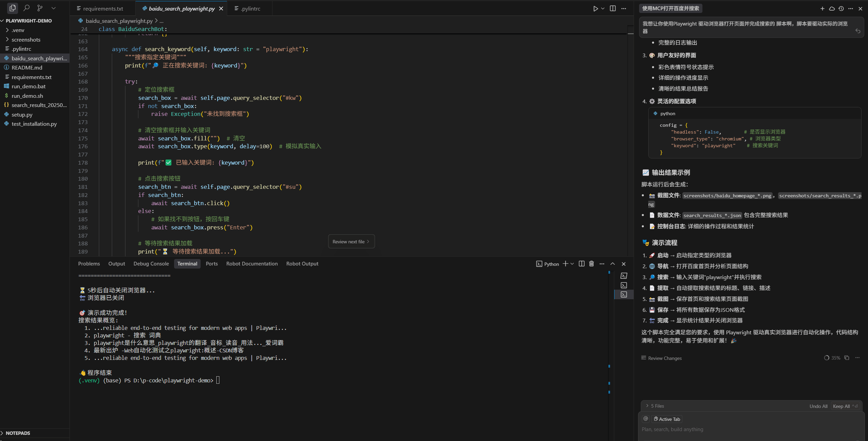The height and width of the screenshot is (441, 868).
Task: Click Review next file button
Action: tap(351, 242)
